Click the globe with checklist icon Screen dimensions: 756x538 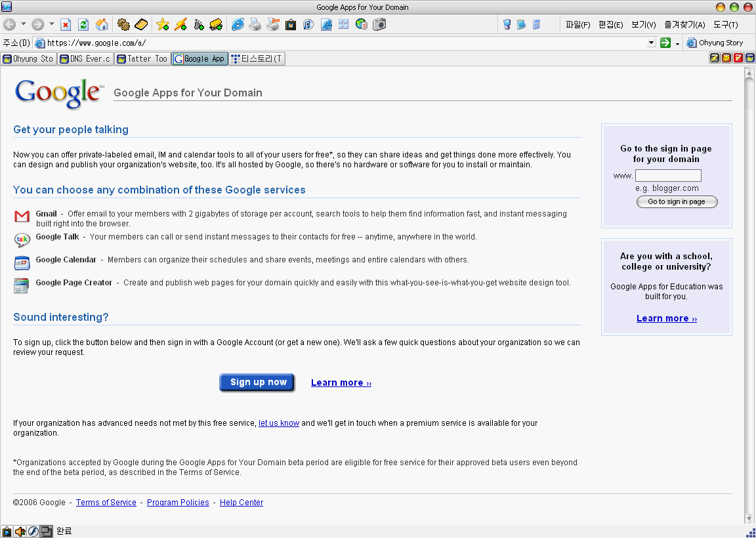coord(362,24)
